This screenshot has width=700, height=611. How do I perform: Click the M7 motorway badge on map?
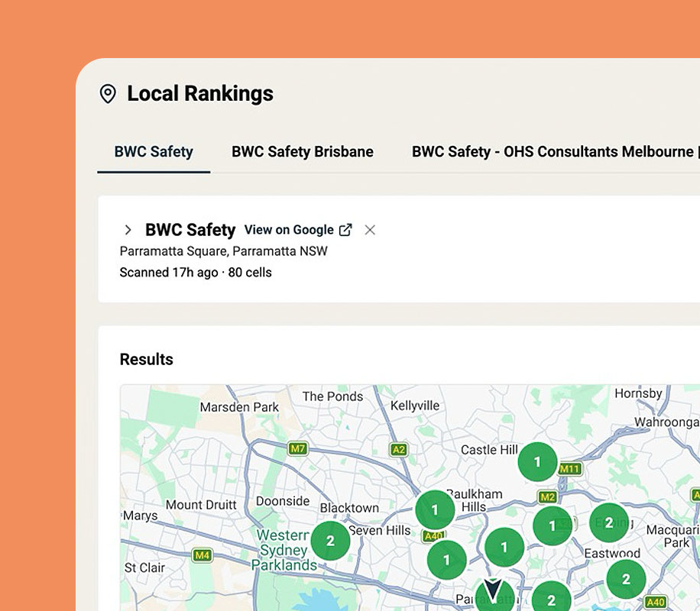(x=298, y=448)
